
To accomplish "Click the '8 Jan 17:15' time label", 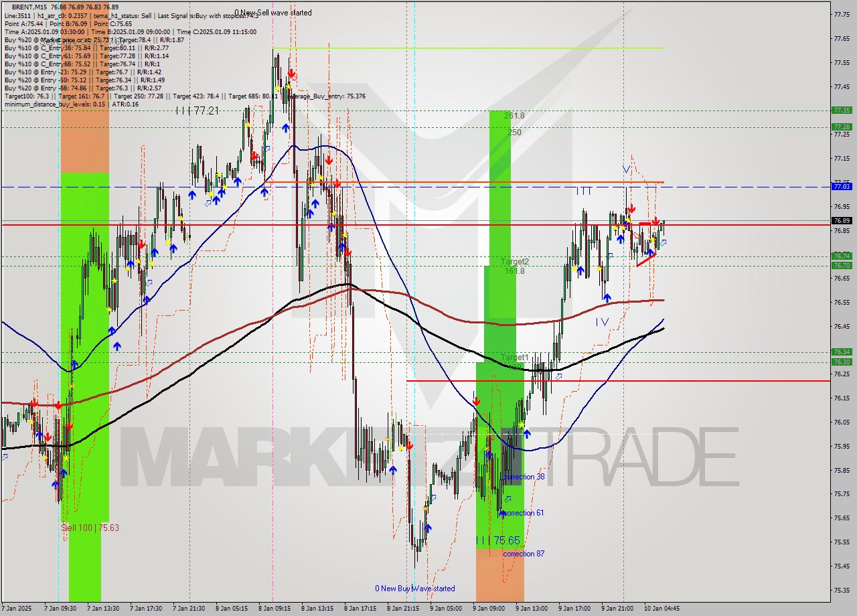I will [362, 609].
